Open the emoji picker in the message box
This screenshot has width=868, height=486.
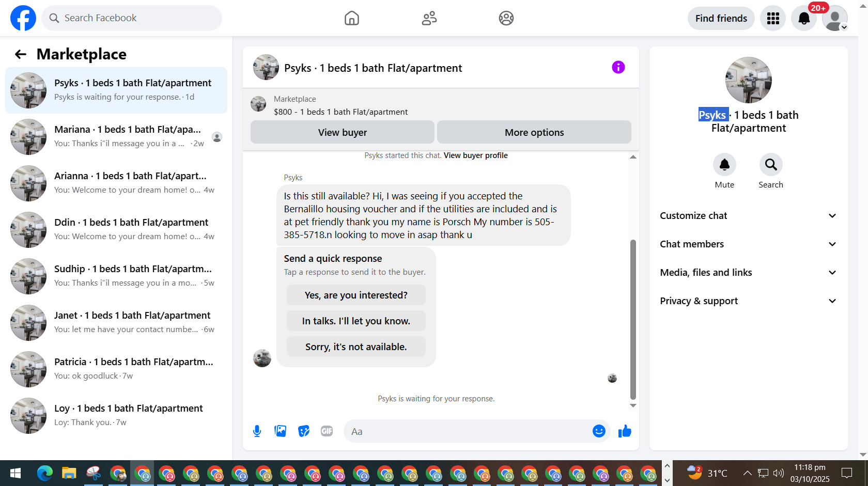click(x=599, y=431)
